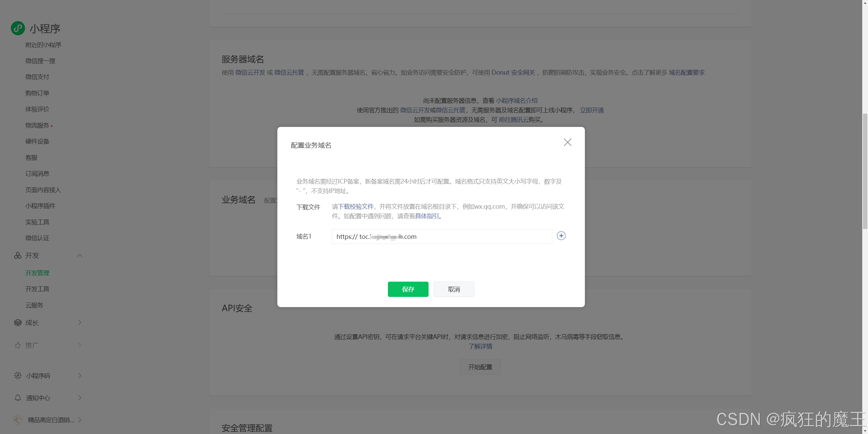Expand the 小程序码 menu chevron
The image size is (868, 434).
80,376
